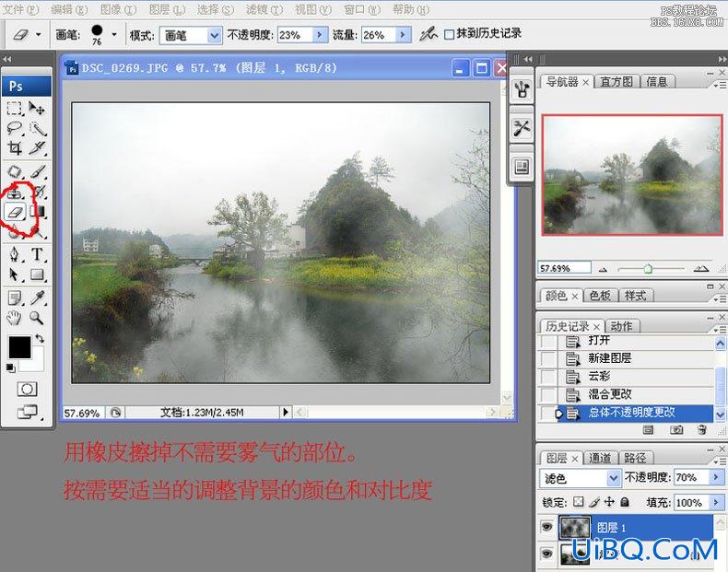
Task: Switch to the 动作 tab
Action: pyautogui.click(x=621, y=327)
